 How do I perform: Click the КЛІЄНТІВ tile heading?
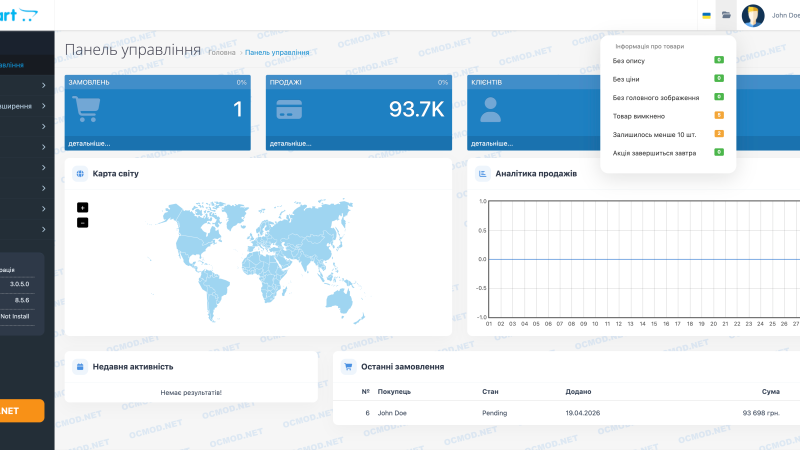coord(487,82)
